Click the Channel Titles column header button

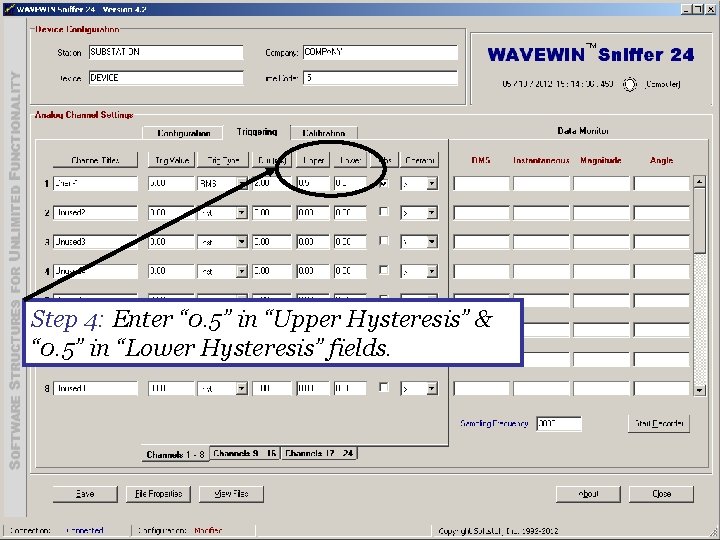95,160
